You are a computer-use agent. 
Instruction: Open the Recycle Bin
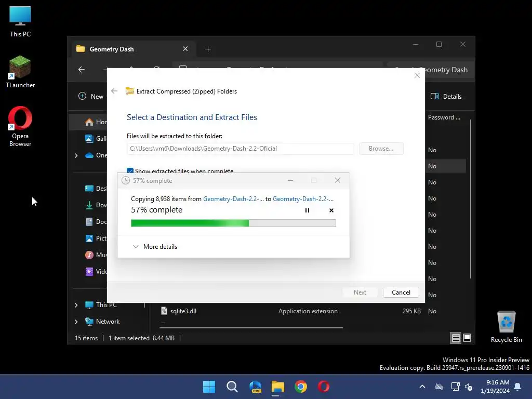pos(506,327)
